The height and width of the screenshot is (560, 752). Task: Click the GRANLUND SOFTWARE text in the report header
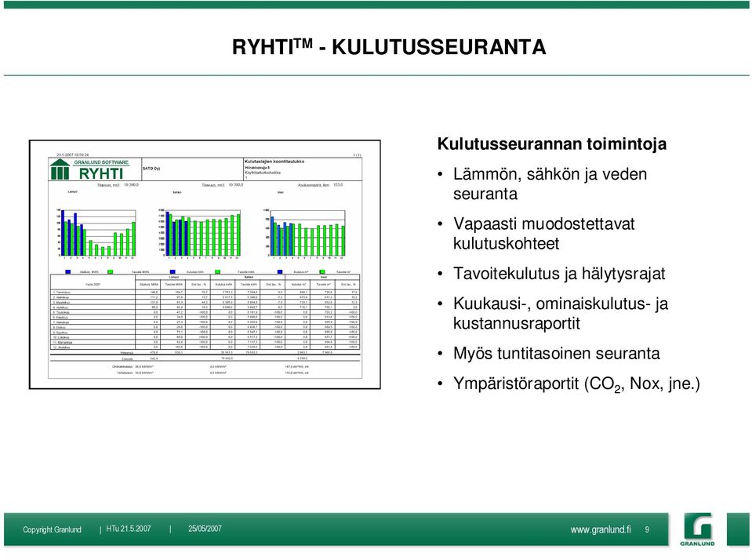(x=101, y=162)
